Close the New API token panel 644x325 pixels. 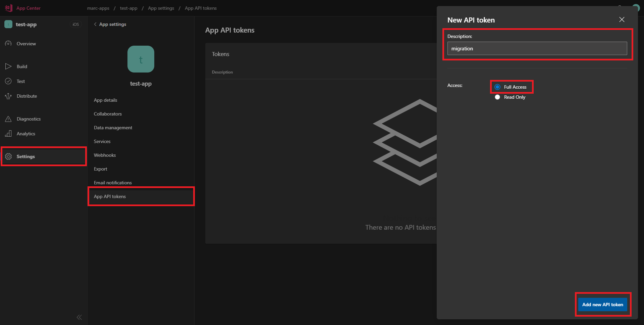click(622, 19)
